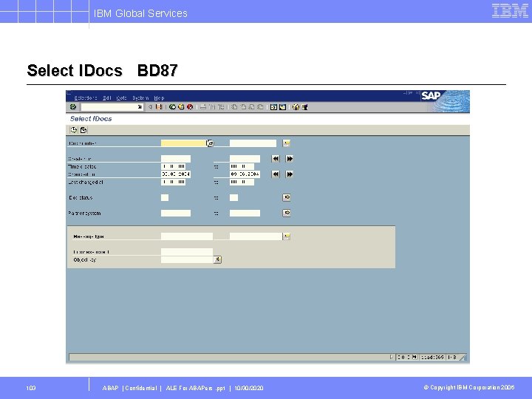Viewport: 532px width, 399px height.
Task: Click the Find Next icon
Action: click(x=221, y=107)
